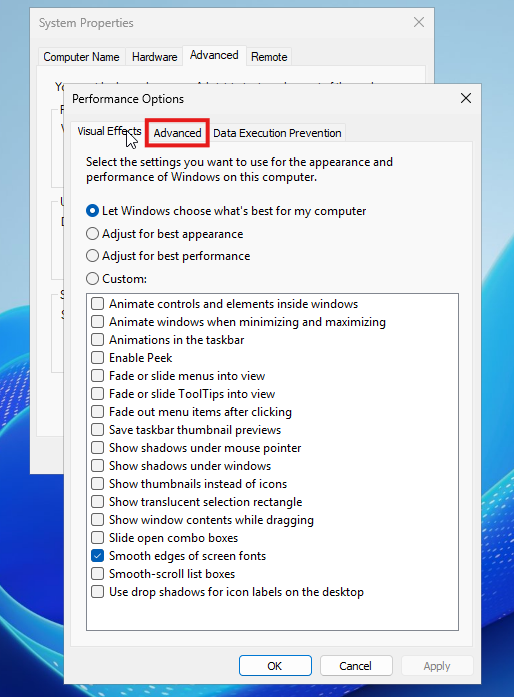
Task: Click the Apply button
Action: (437, 665)
